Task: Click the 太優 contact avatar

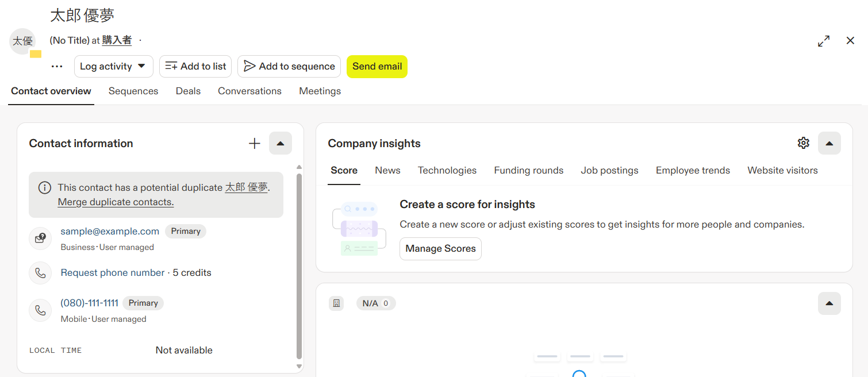Action: (x=23, y=41)
